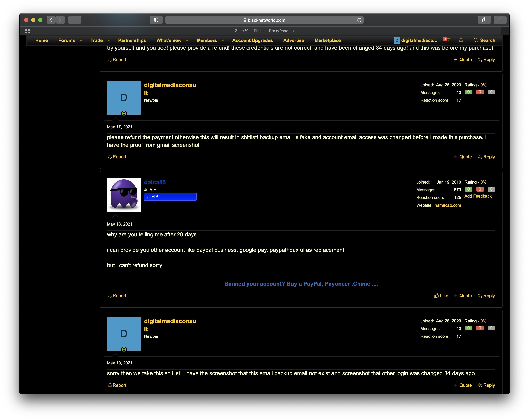Reply to the topmost partially visible post
Image resolution: width=529 pixels, height=420 pixels.
(x=486, y=60)
